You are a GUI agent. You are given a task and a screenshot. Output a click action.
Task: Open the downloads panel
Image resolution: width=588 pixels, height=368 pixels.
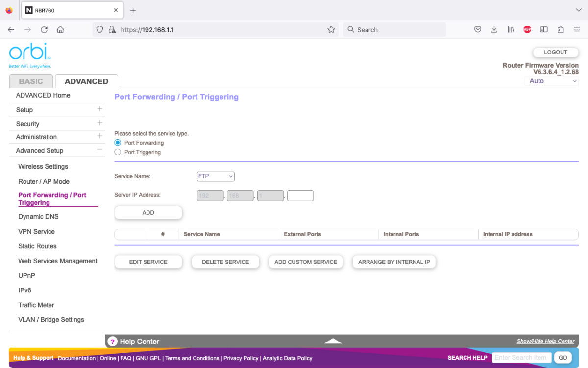[x=494, y=29]
